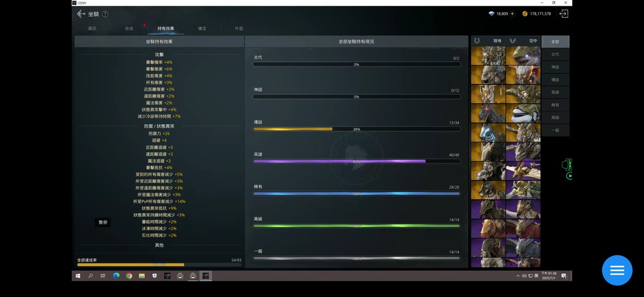
Task: Switch to the 資訊 tab
Action: click(92, 29)
